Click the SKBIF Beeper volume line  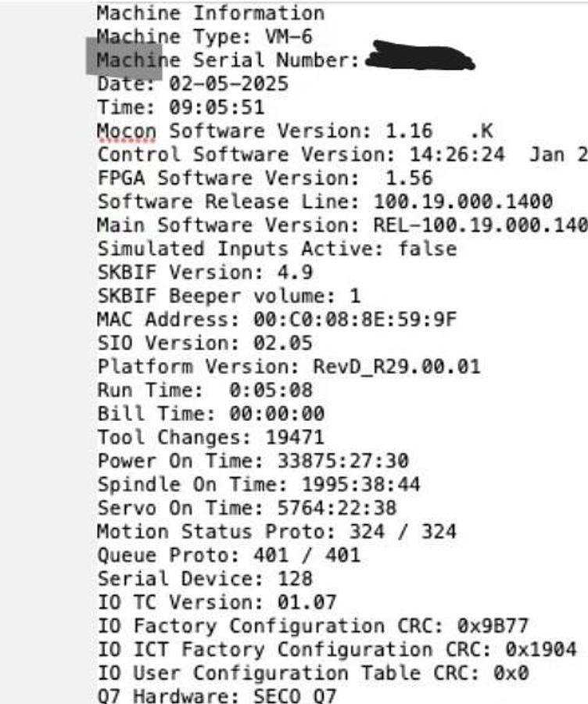point(229,296)
